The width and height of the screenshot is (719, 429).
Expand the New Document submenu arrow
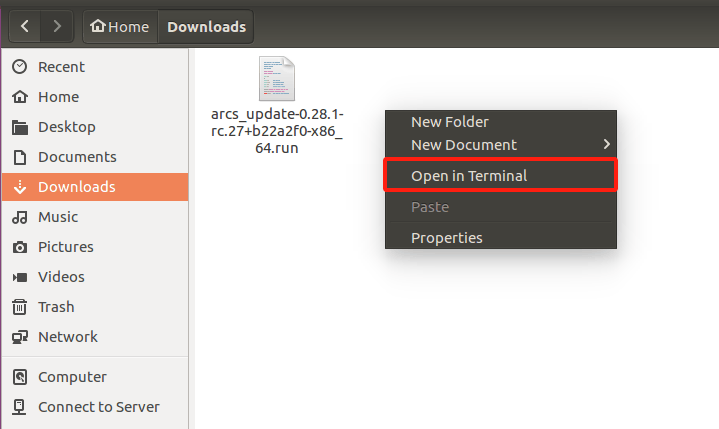[607, 144]
